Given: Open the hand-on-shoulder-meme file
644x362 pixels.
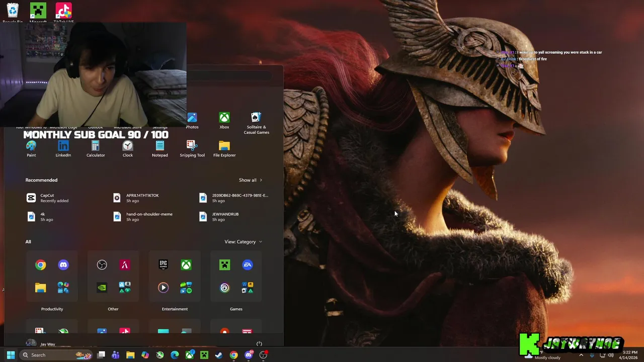Looking at the screenshot, I should pos(142,217).
